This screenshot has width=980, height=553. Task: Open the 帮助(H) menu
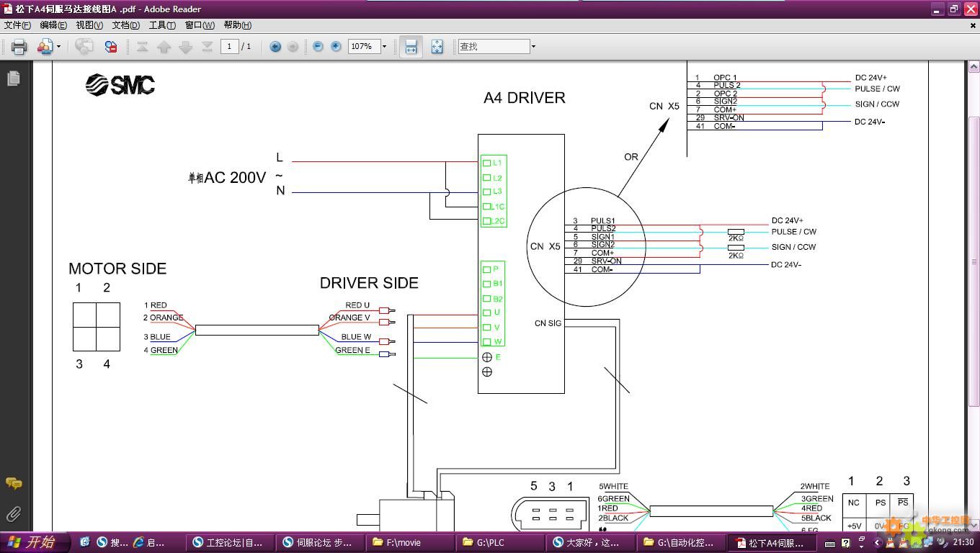click(x=237, y=25)
